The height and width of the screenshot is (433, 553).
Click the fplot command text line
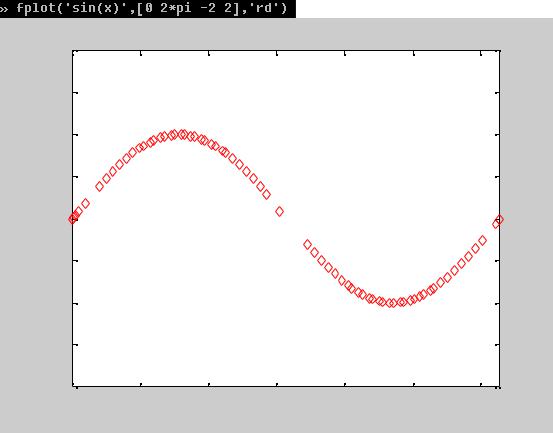point(148,8)
